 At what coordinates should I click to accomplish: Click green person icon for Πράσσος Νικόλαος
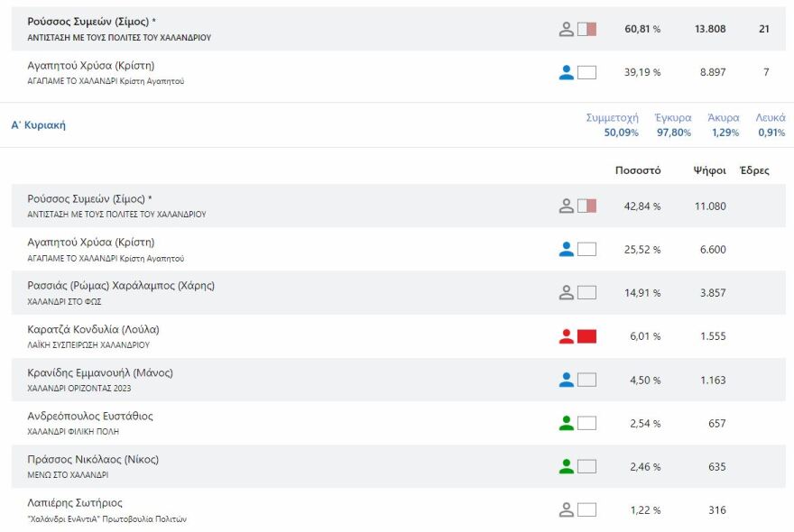pyautogui.click(x=567, y=466)
